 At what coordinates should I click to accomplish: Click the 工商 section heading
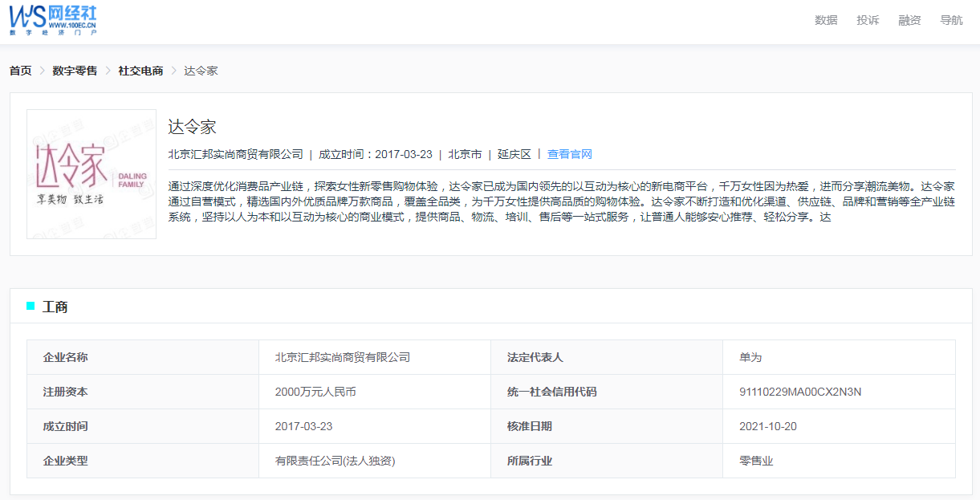[55, 307]
